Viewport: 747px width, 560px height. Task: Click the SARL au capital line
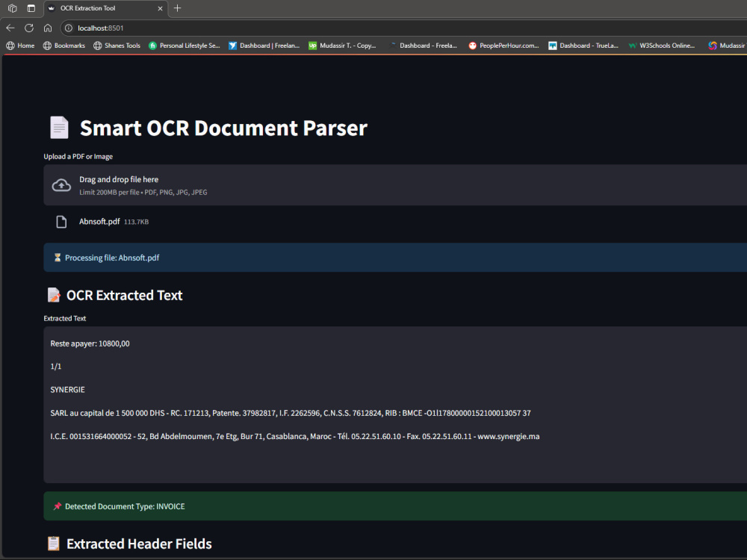pos(291,413)
